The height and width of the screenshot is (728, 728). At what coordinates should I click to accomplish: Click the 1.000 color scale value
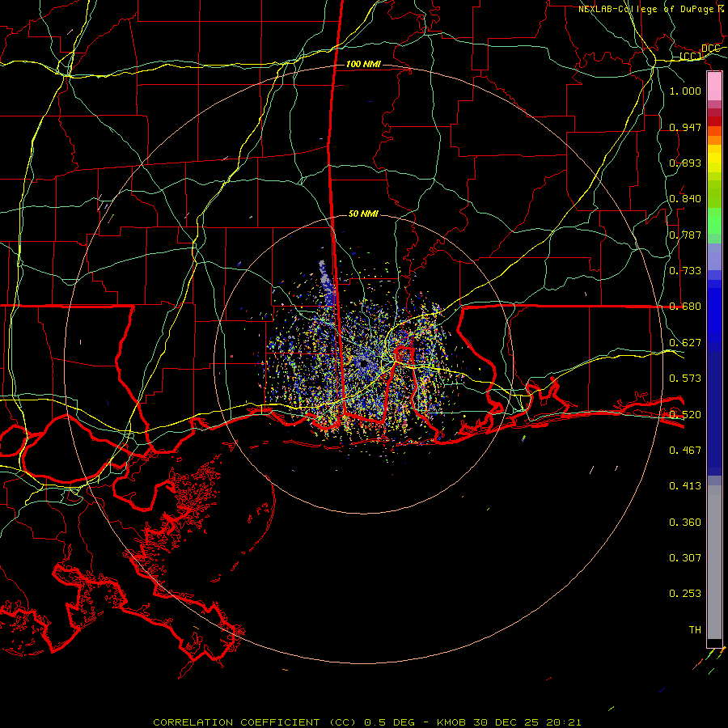tap(685, 91)
